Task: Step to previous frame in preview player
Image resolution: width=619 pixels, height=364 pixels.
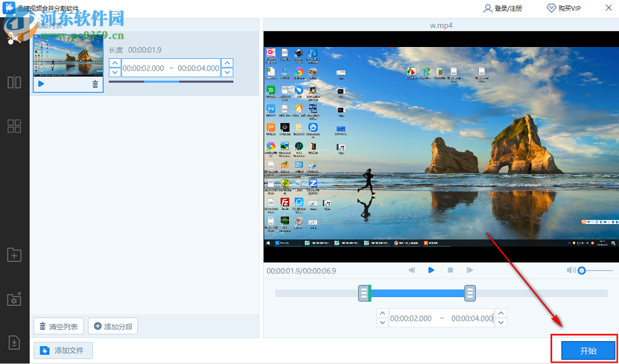Action: 412,270
